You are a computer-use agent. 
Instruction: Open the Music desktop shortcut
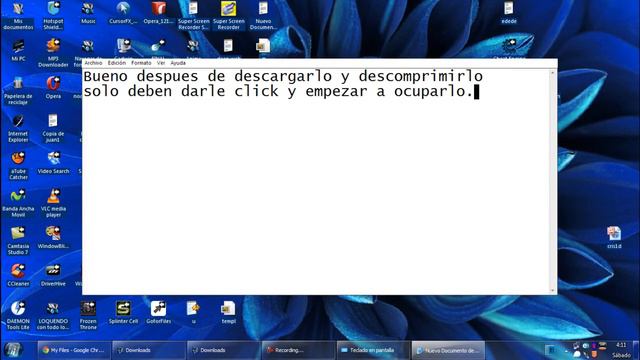point(88,13)
